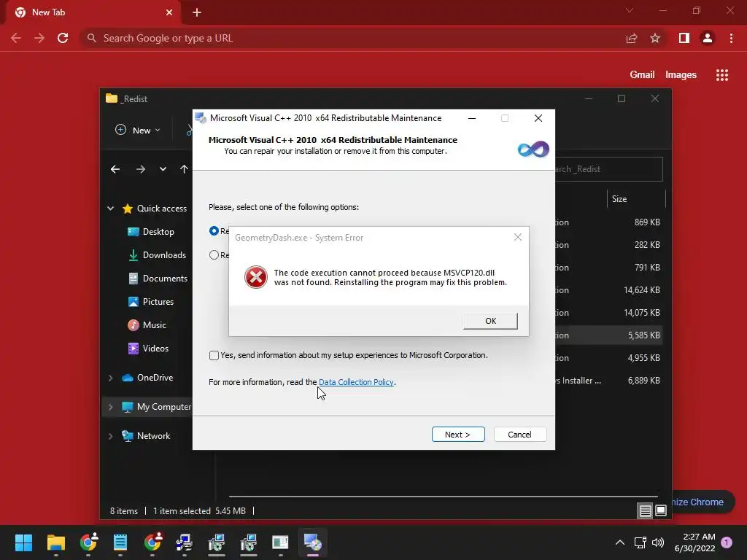The image size is (747, 560).
Task: Expand the OneDrive tree node
Action: pyautogui.click(x=111, y=378)
